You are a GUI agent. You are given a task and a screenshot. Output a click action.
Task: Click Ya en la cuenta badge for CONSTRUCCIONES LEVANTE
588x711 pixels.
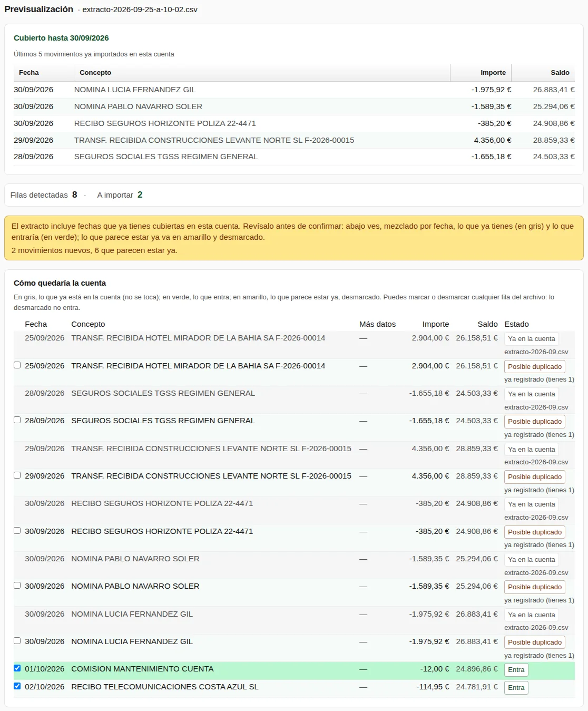pyautogui.click(x=532, y=450)
